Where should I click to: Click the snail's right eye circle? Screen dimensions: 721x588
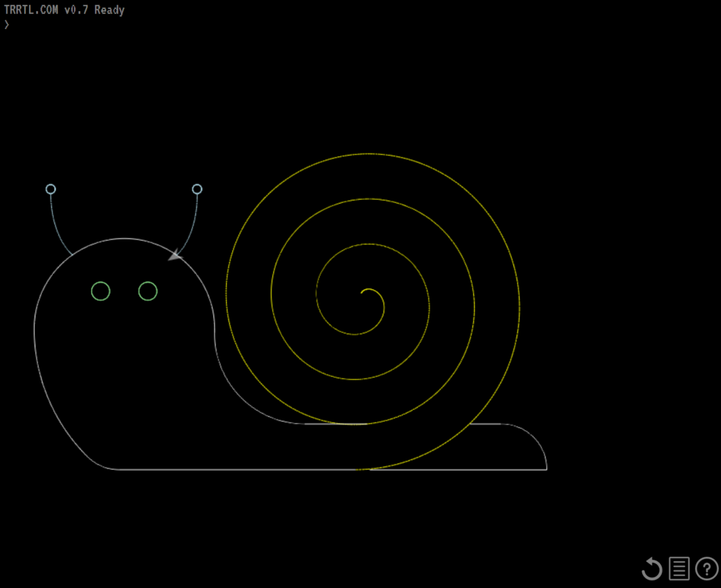coord(146,289)
